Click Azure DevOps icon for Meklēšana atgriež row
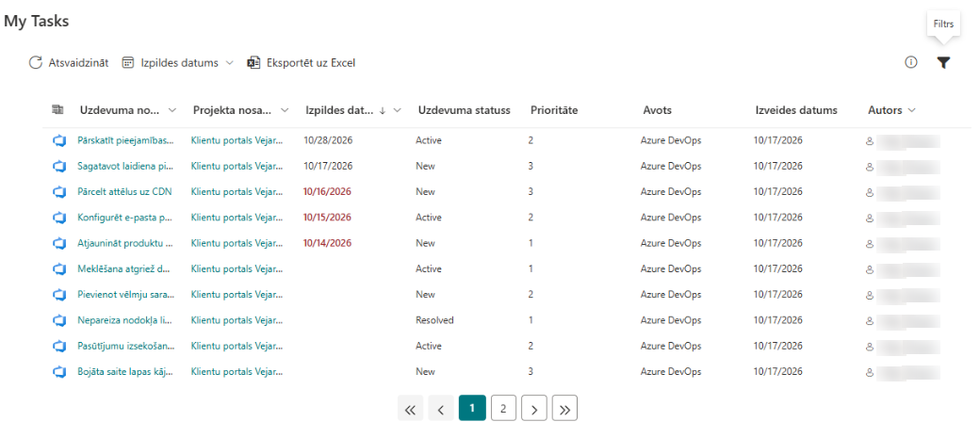980x438 pixels. pyautogui.click(x=59, y=268)
